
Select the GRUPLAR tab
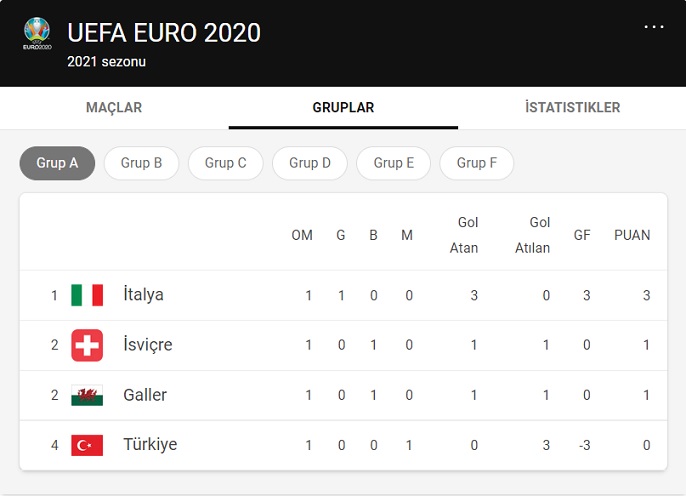coord(343,108)
